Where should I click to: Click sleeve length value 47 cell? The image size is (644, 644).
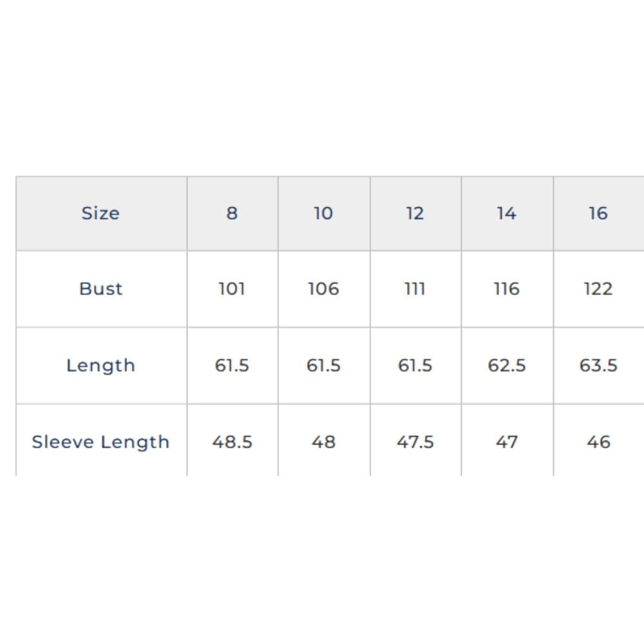(x=507, y=442)
